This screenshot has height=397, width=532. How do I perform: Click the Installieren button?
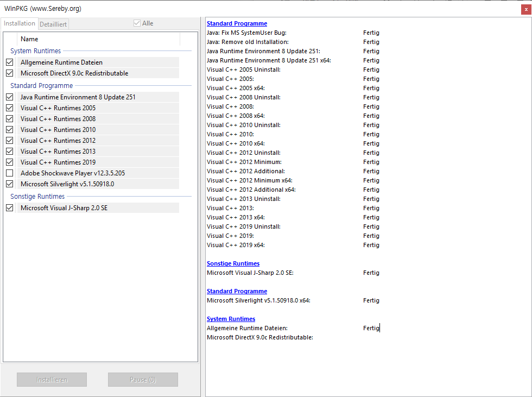tap(52, 380)
